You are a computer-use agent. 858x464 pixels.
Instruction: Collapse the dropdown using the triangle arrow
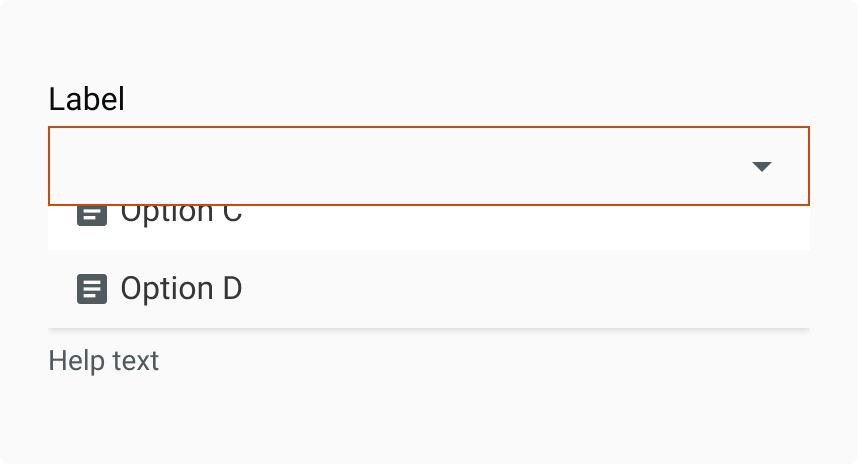(x=762, y=166)
